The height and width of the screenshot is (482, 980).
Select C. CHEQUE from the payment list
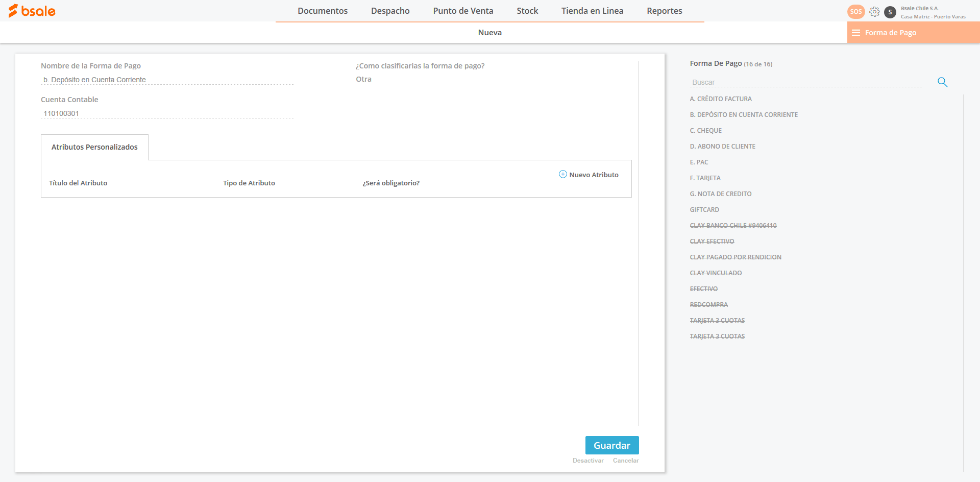click(x=706, y=131)
